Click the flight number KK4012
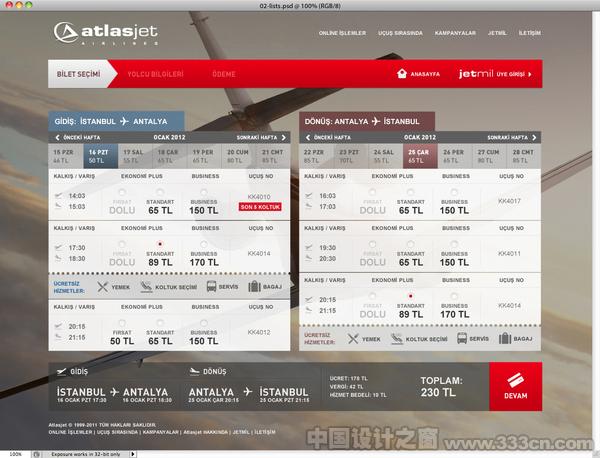 pyautogui.click(x=259, y=332)
